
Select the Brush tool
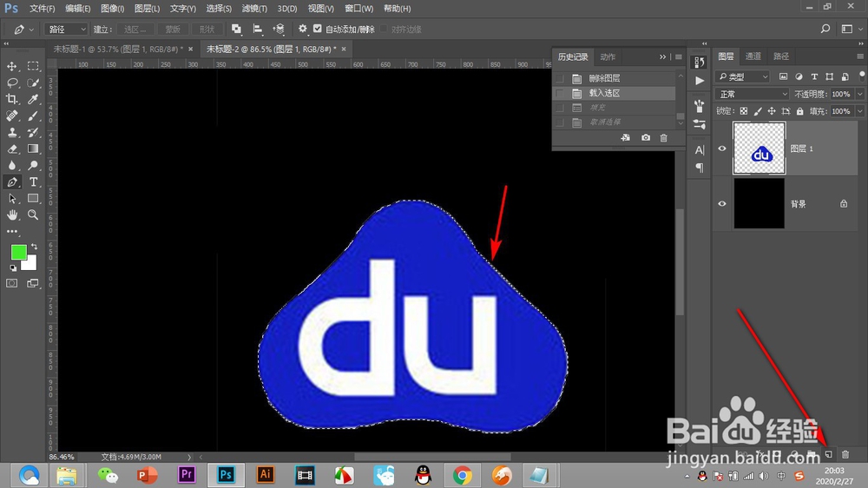point(33,115)
